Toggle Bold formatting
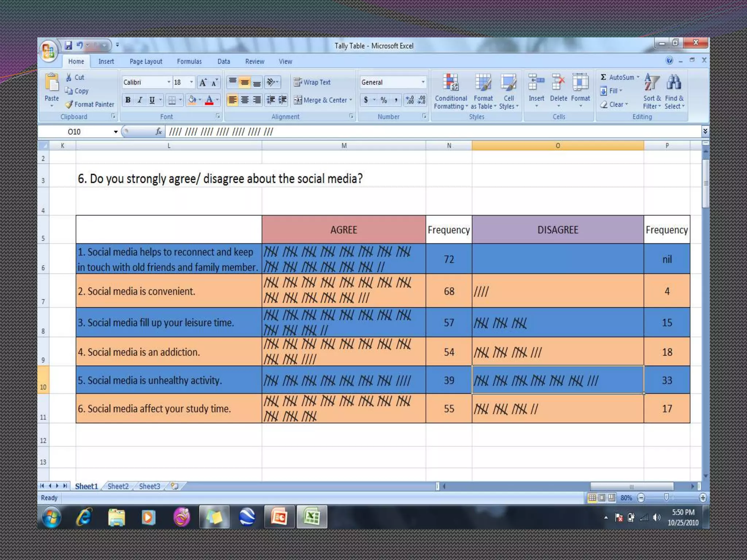The height and width of the screenshot is (560, 747). tap(128, 100)
